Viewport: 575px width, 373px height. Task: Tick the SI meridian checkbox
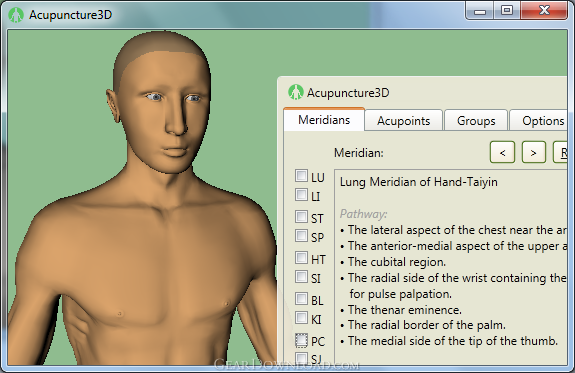pos(301,277)
